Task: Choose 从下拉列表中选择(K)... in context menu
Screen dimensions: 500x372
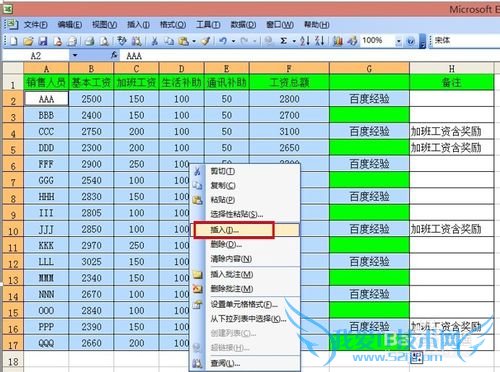Action: [x=245, y=319]
